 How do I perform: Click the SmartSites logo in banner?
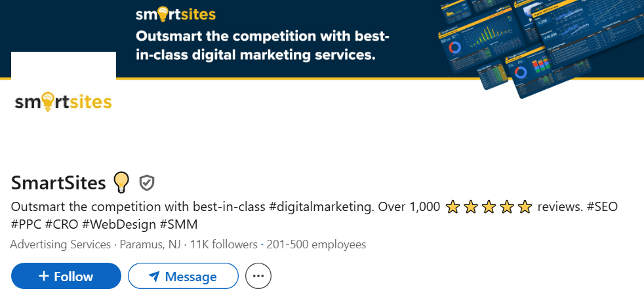tap(175, 14)
